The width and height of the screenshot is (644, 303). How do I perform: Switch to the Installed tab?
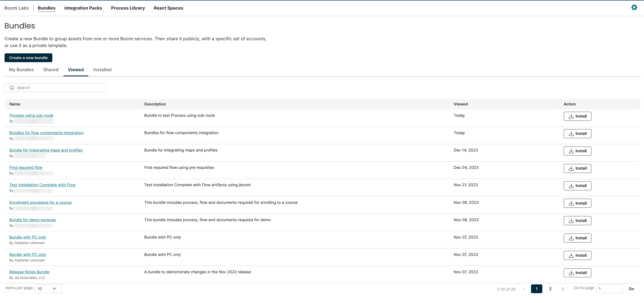102,70
